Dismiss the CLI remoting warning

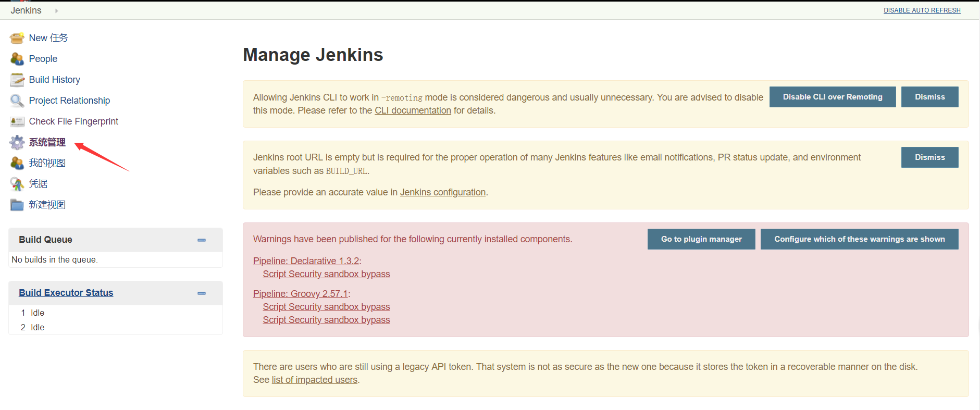click(x=930, y=97)
